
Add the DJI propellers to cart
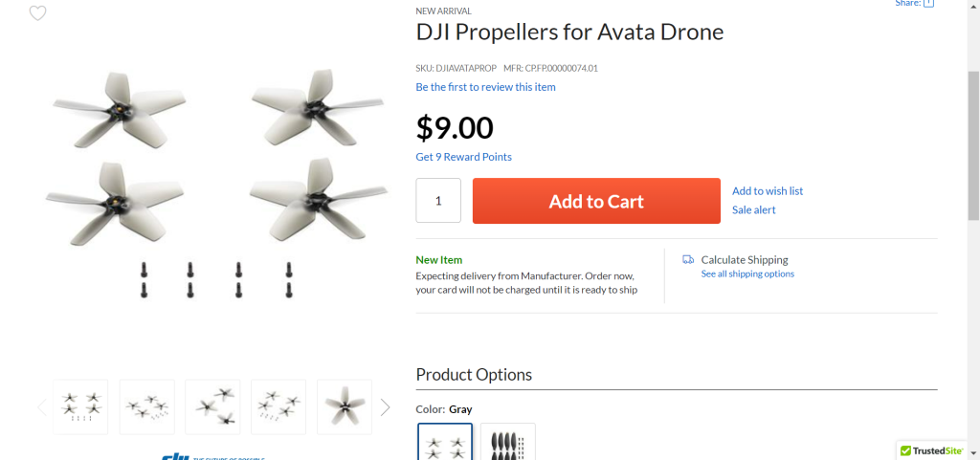pos(596,201)
